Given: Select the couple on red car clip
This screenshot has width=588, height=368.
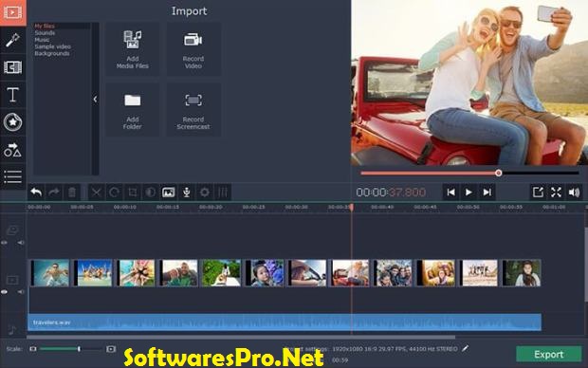Looking at the screenshot, I should tap(350, 273).
